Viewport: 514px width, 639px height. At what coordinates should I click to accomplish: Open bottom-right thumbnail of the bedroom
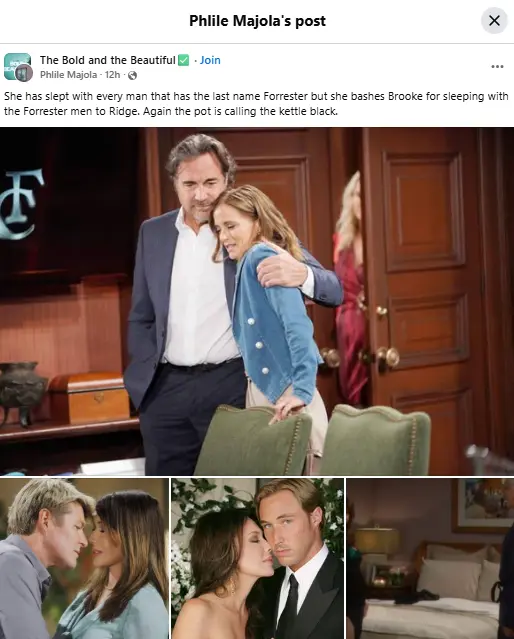click(430, 559)
